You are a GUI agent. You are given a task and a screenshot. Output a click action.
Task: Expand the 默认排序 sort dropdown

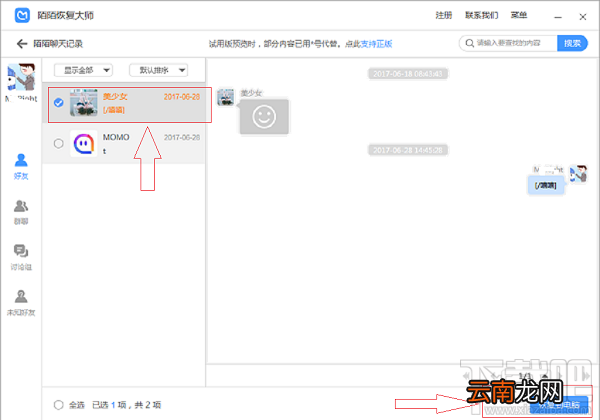pos(158,70)
